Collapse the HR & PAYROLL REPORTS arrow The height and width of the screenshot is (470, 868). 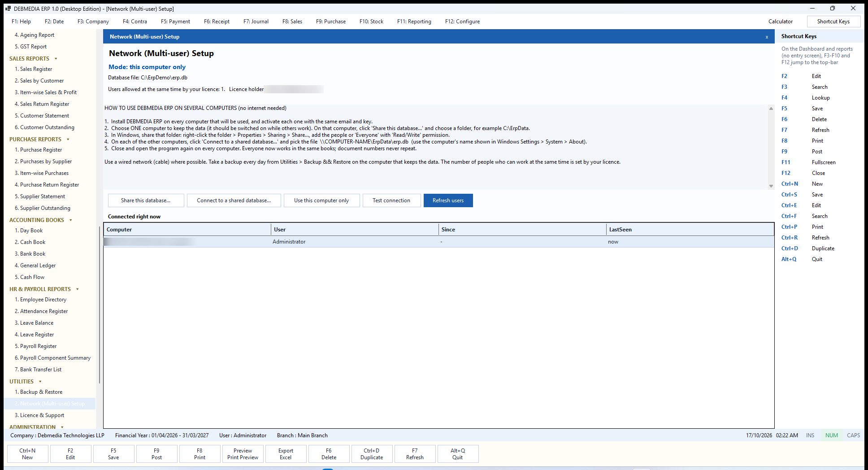click(x=78, y=289)
